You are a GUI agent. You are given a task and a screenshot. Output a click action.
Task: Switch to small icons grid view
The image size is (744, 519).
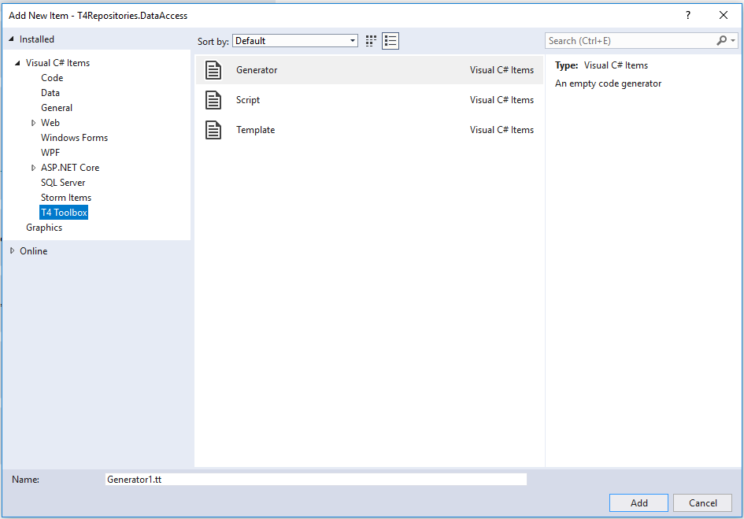[371, 41]
